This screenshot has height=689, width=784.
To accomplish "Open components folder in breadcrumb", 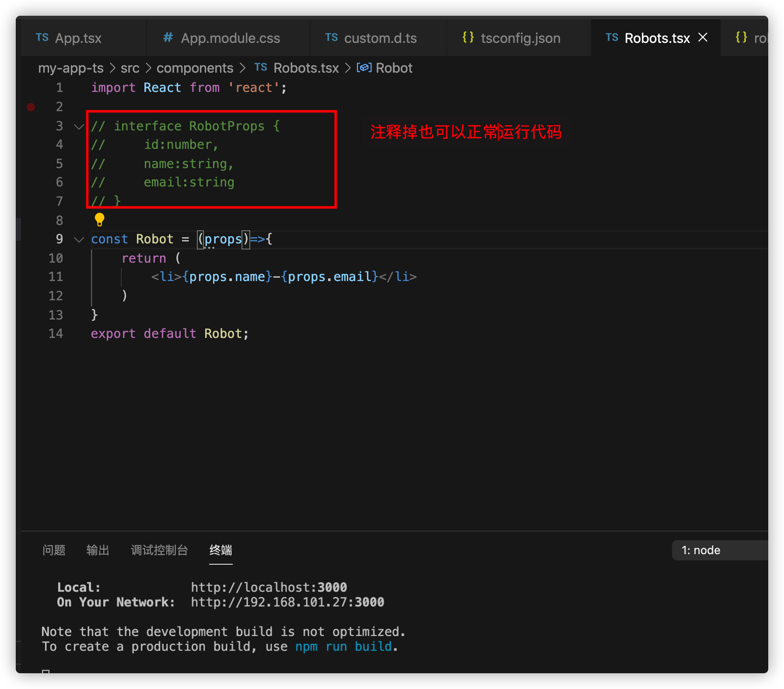I will 195,68.
